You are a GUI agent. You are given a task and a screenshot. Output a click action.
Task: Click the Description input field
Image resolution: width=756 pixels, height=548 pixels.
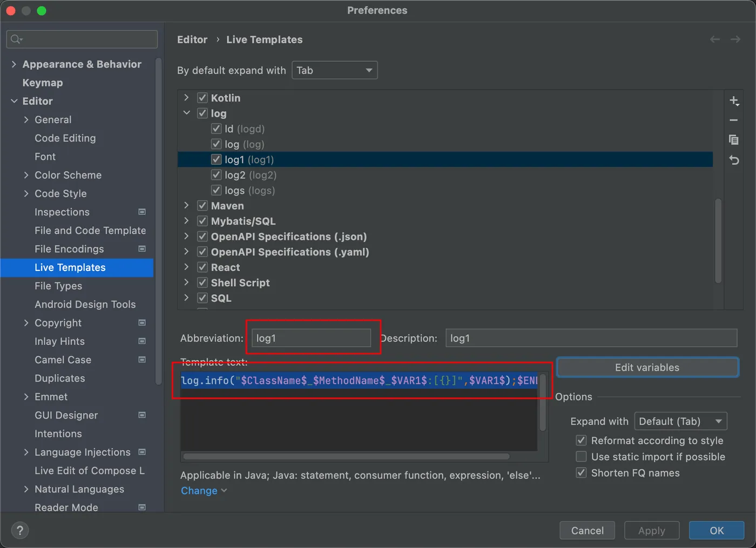click(x=591, y=338)
